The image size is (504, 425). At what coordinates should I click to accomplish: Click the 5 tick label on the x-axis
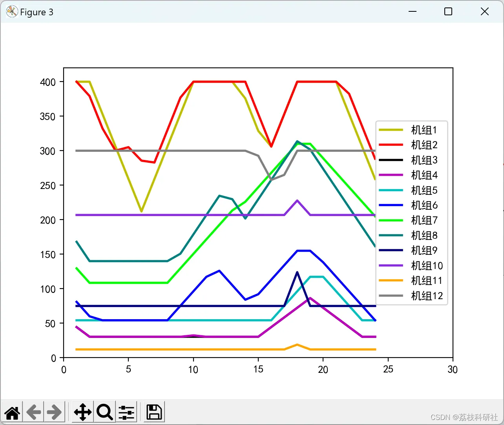click(128, 369)
